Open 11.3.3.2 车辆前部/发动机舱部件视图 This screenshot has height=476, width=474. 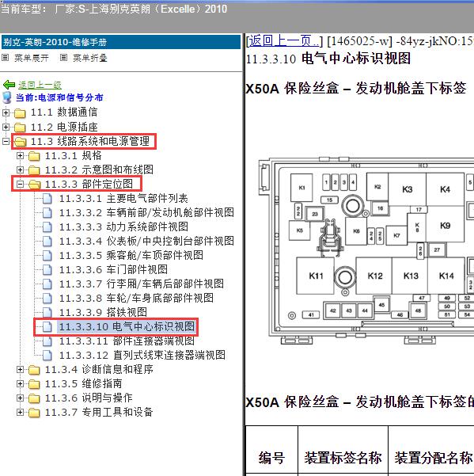pyautogui.click(x=146, y=213)
